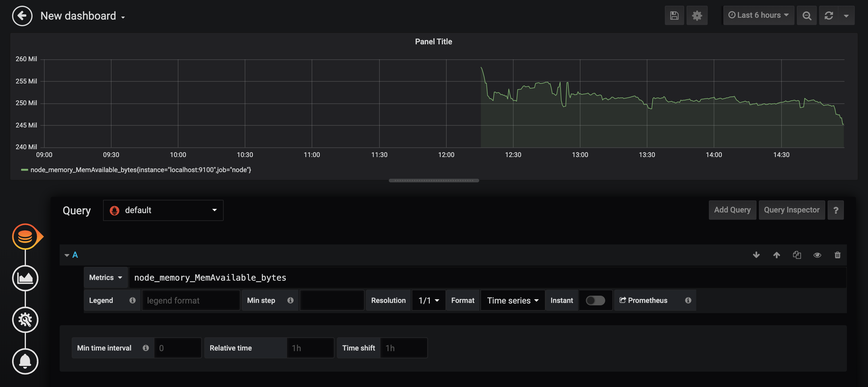Open the General settings cog tab
The height and width of the screenshot is (387, 868).
pos(25,319)
